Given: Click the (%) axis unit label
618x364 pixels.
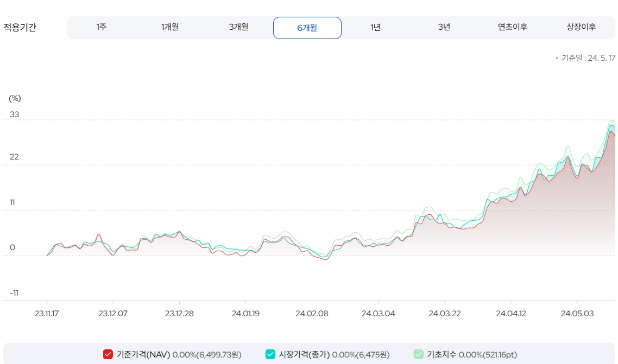Looking at the screenshot, I should pyautogui.click(x=15, y=98).
